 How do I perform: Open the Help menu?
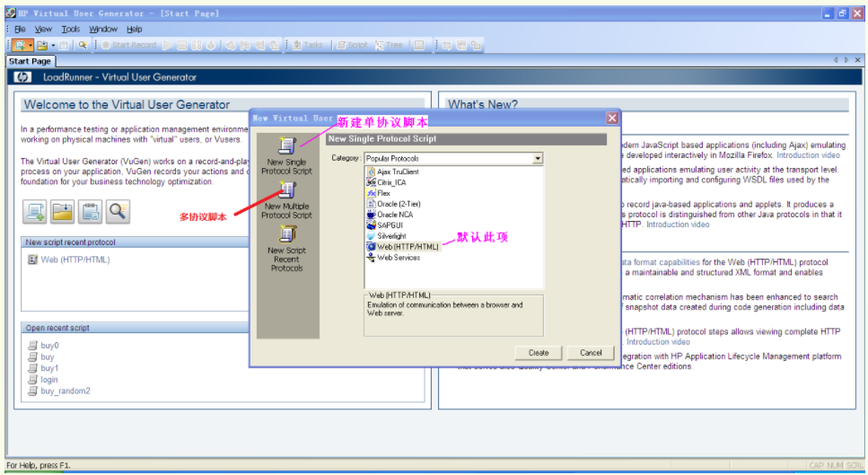[x=134, y=29]
